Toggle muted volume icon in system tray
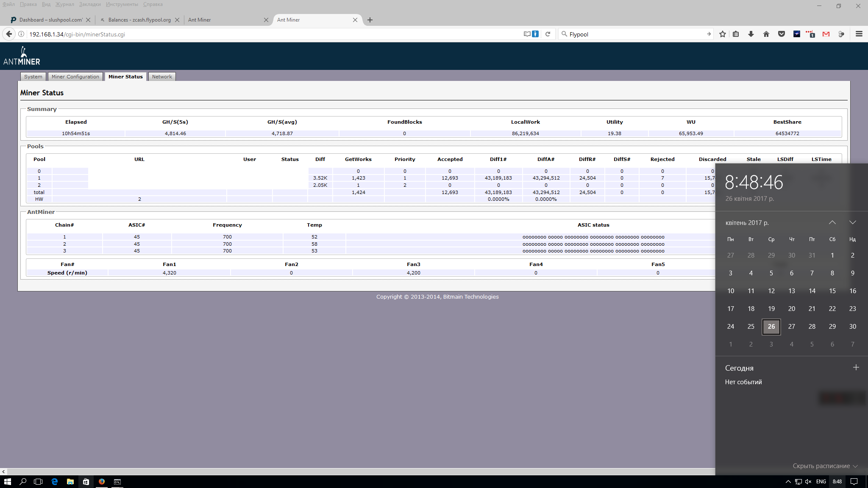 (808, 482)
